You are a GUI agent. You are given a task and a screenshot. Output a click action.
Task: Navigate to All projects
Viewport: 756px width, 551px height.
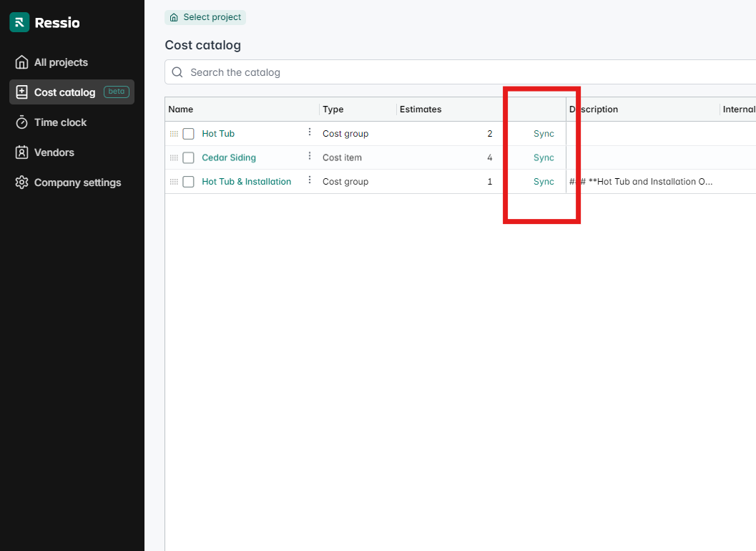[61, 62]
